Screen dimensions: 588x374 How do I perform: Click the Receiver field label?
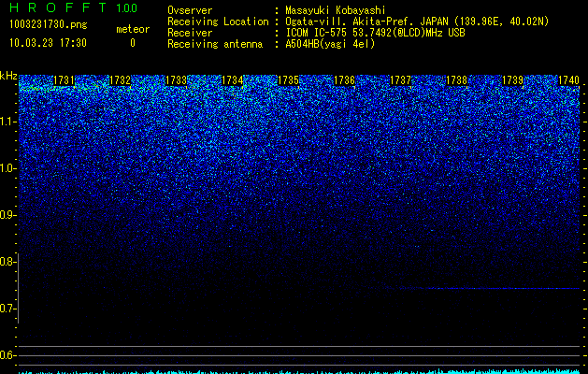pos(190,33)
